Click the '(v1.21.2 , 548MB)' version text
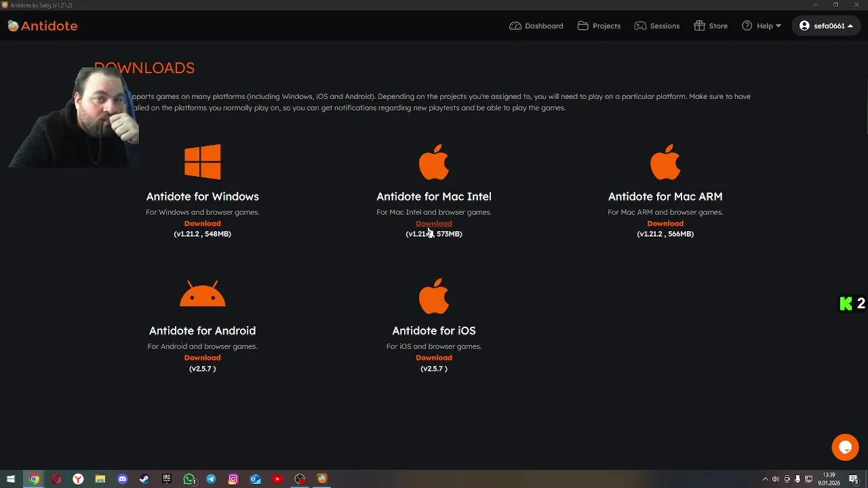This screenshot has height=488, width=868. click(202, 234)
